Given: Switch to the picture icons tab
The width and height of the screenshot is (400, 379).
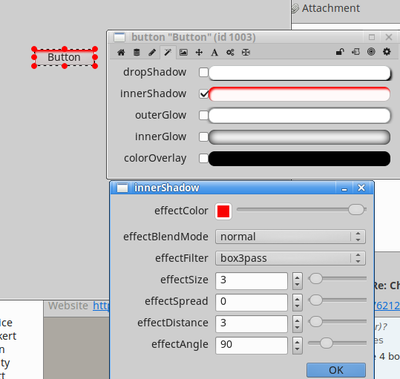Looking at the screenshot, I should pyautogui.click(x=183, y=52).
